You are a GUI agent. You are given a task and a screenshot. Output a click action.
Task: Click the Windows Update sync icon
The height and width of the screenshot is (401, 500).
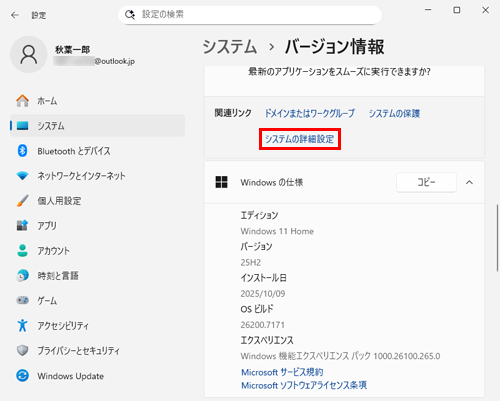coord(22,376)
